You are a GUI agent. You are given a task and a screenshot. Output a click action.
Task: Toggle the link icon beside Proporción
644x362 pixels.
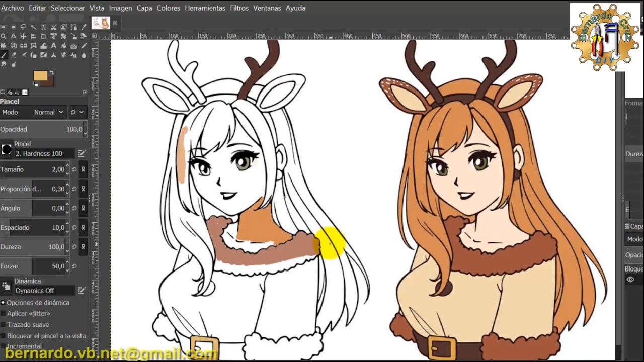[x=84, y=189]
